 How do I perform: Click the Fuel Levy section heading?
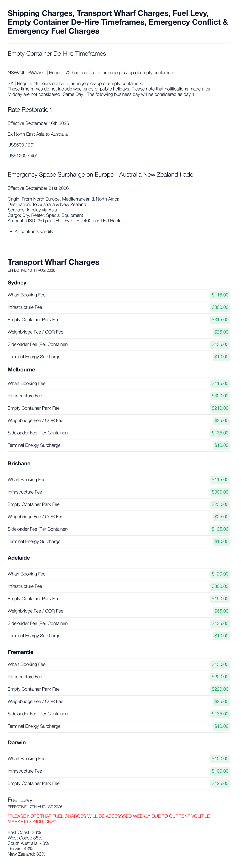tap(20, 800)
